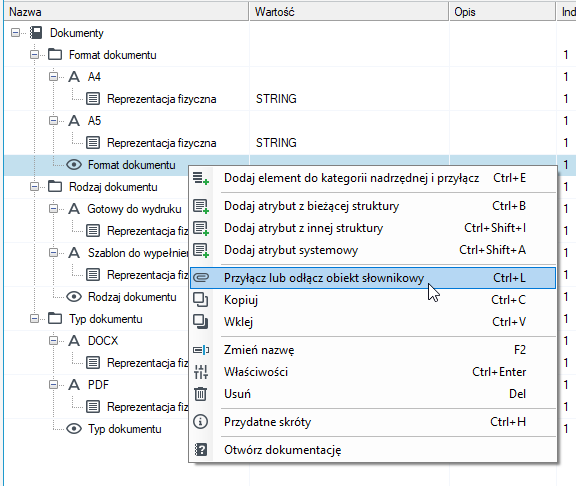Collapse the DOCX node
The image size is (576, 486).
(x=54, y=341)
